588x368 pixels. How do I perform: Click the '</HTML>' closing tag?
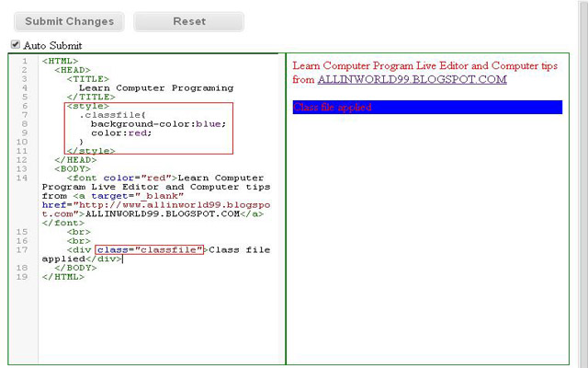[x=63, y=277]
